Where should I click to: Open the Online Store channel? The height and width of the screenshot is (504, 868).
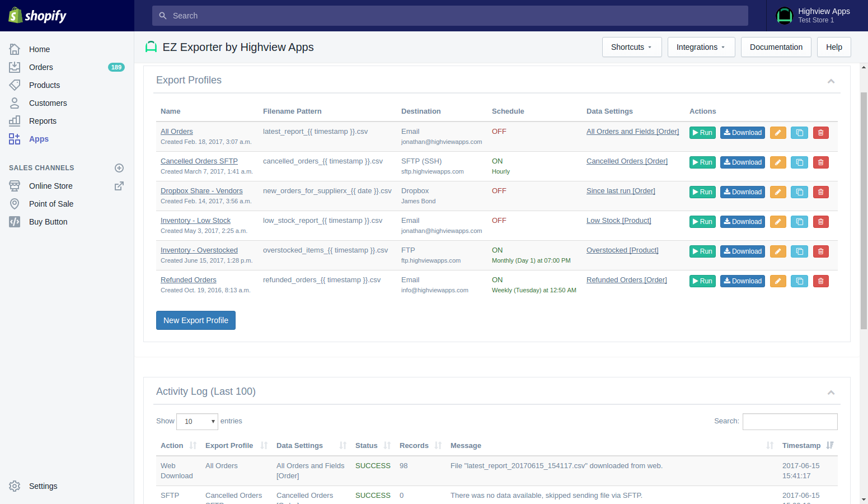pos(50,186)
